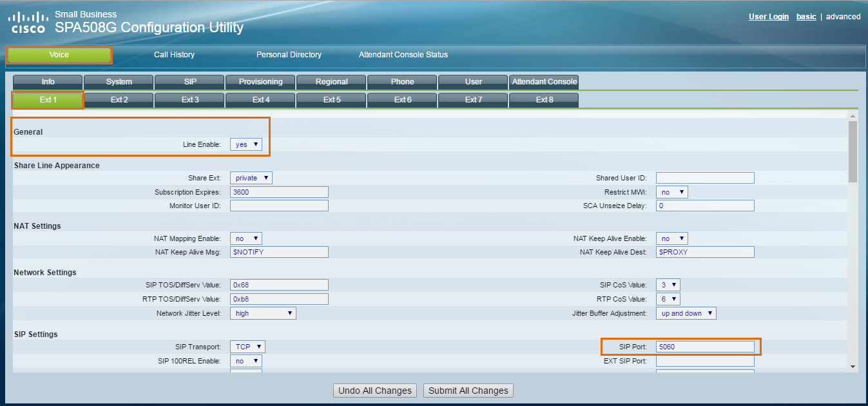
Task: Open the Attendant Console Status tab
Action: pyautogui.click(x=403, y=55)
